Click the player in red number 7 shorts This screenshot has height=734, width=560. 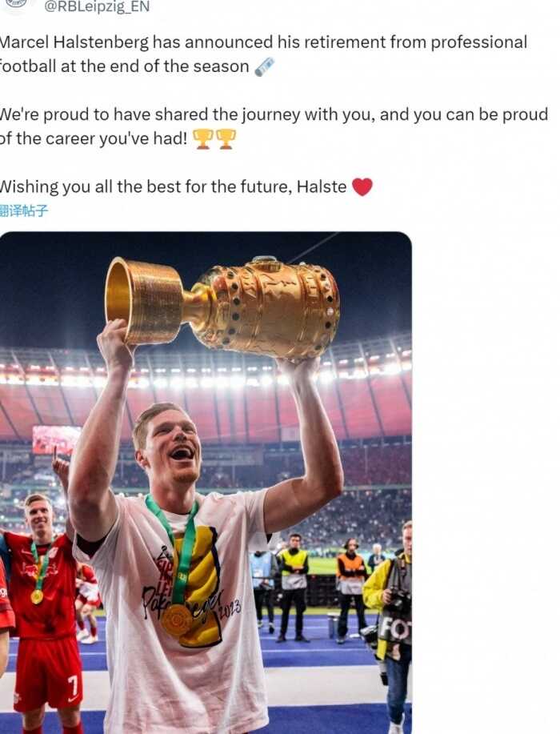pyautogui.click(x=43, y=614)
